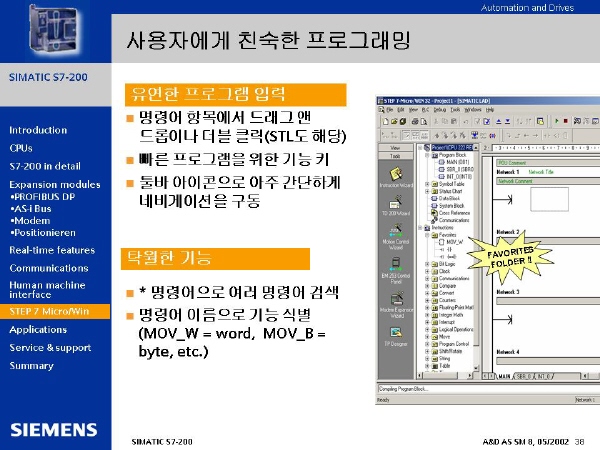Open the Tools menu
This screenshot has height=450, width=600.
(455, 110)
